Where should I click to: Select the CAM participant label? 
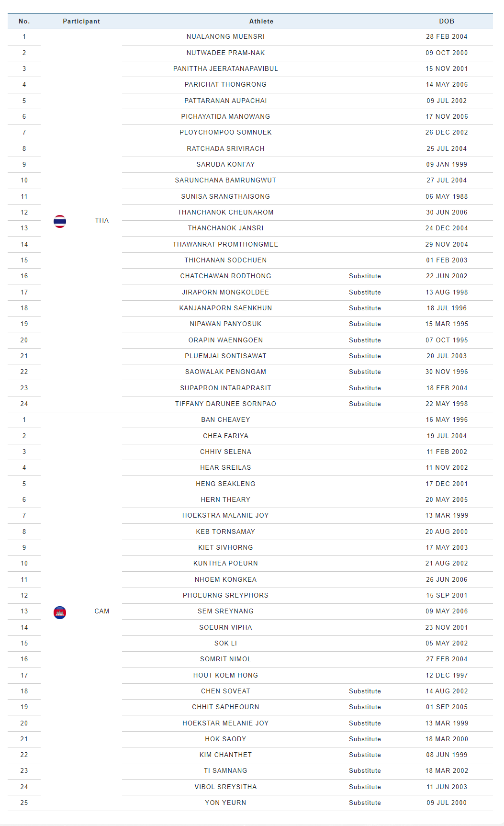click(102, 611)
